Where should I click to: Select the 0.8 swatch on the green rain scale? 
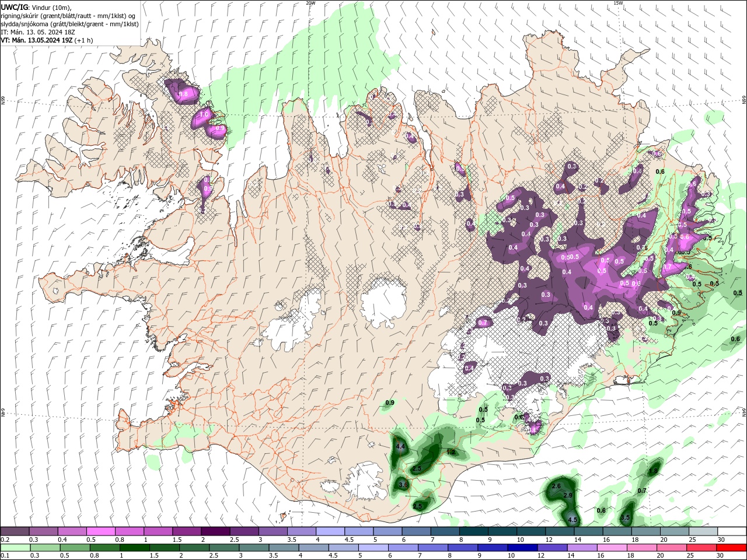coord(104,548)
